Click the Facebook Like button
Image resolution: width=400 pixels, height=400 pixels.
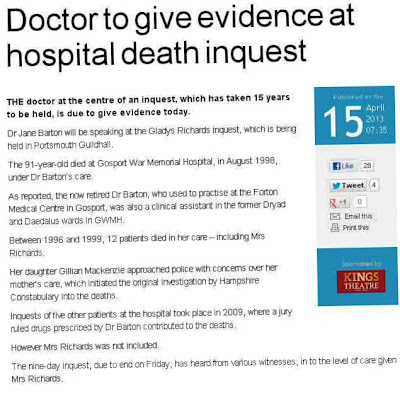(x=343, y=166)
